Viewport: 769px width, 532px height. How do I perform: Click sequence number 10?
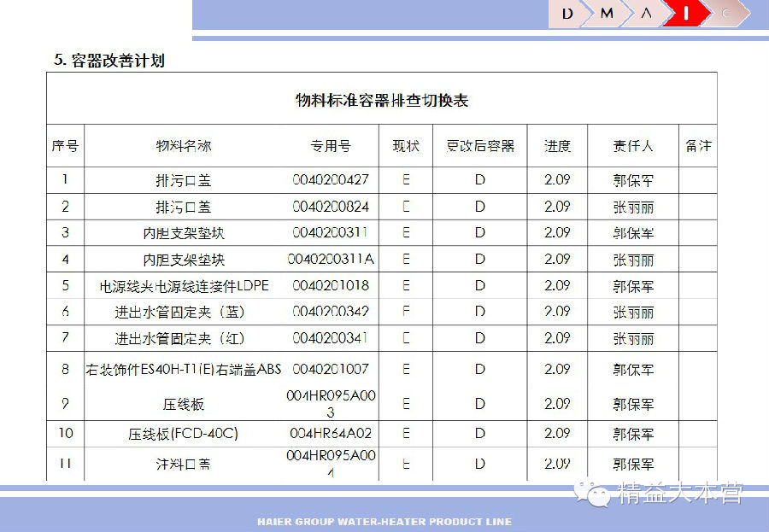(x=66, y=433)
